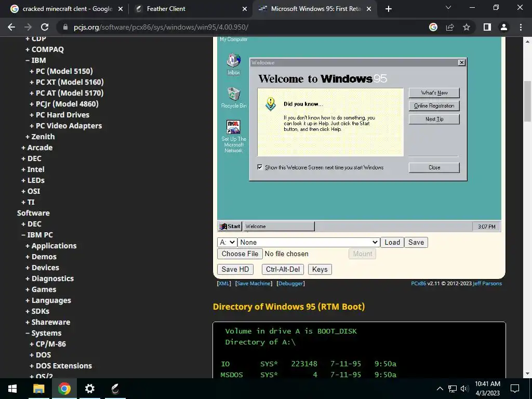Image resolution: width=532 pixels, height=399 pixels.
Task: Expand Shareware in the sidebar
Action: (x=48, y=322)
